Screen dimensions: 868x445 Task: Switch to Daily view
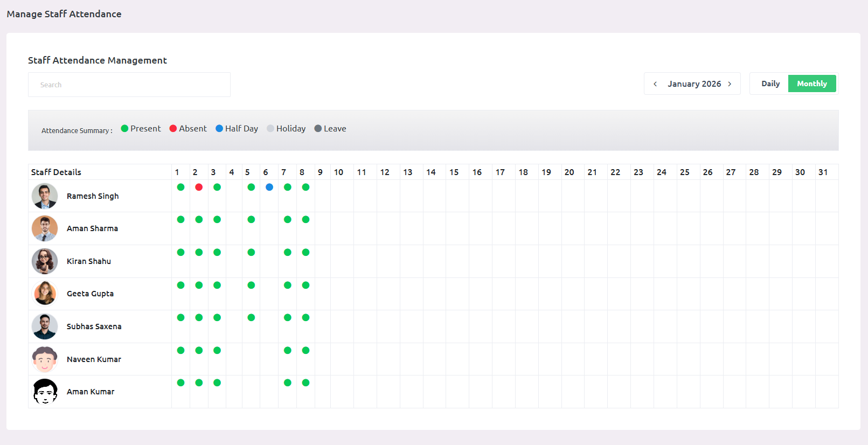point(770,84)
